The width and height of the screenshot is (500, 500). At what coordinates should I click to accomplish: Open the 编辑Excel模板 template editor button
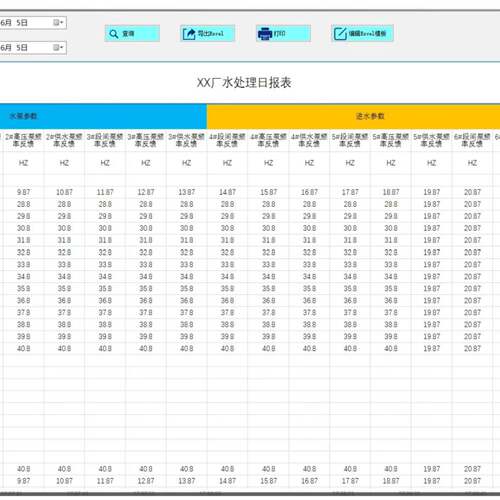pos(362,33)
